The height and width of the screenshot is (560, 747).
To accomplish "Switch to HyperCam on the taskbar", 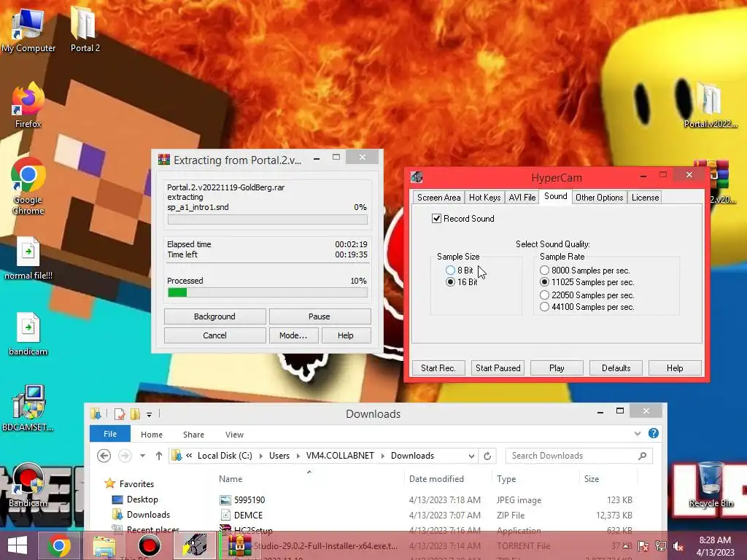I will [x=195, y=545].
